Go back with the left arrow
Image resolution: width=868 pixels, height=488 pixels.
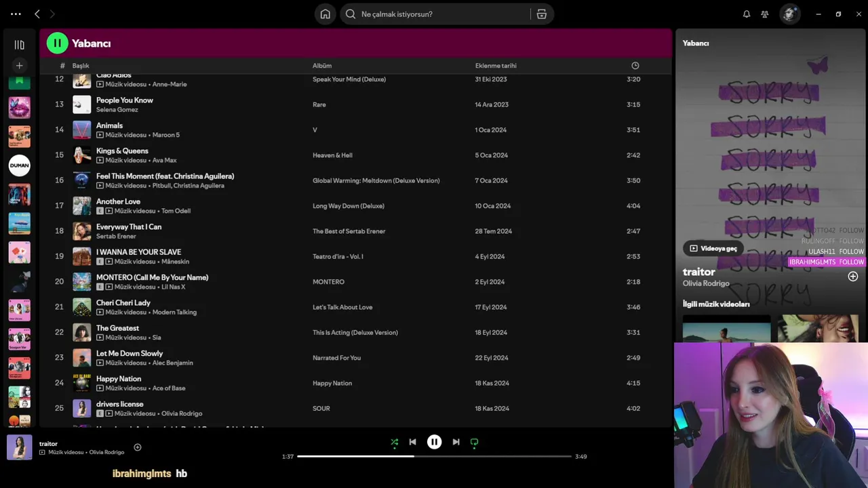(x=37, y=14)
